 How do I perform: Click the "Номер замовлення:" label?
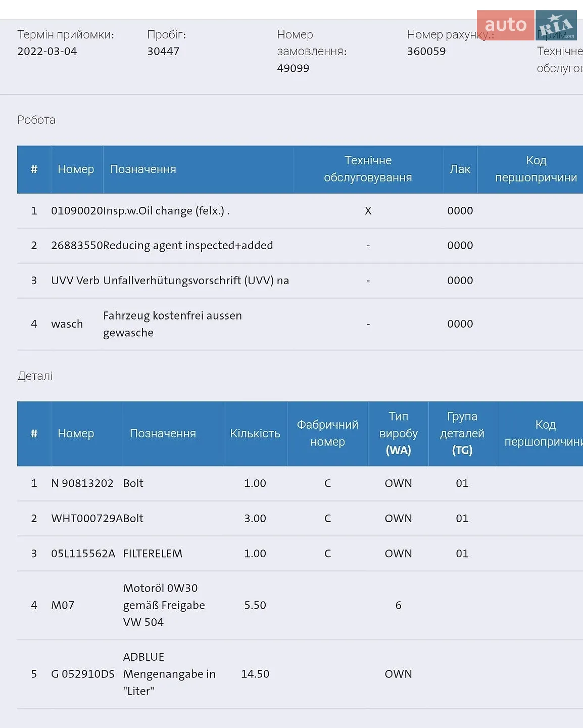(x=312, y=43)
